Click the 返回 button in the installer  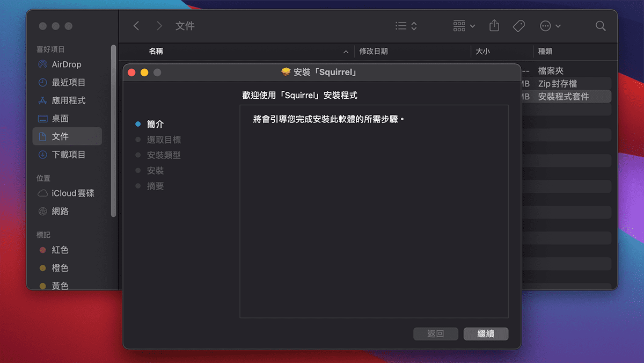click(x=436, y=333)
